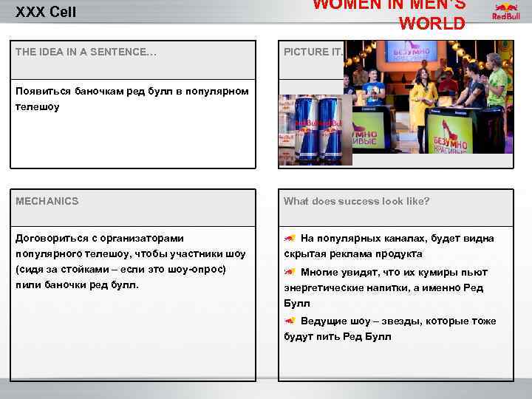The width and height of the screenshot is (532, 399).
Task: Click the text 'скрытая реклама продукта'
Action: click(353, 253)
